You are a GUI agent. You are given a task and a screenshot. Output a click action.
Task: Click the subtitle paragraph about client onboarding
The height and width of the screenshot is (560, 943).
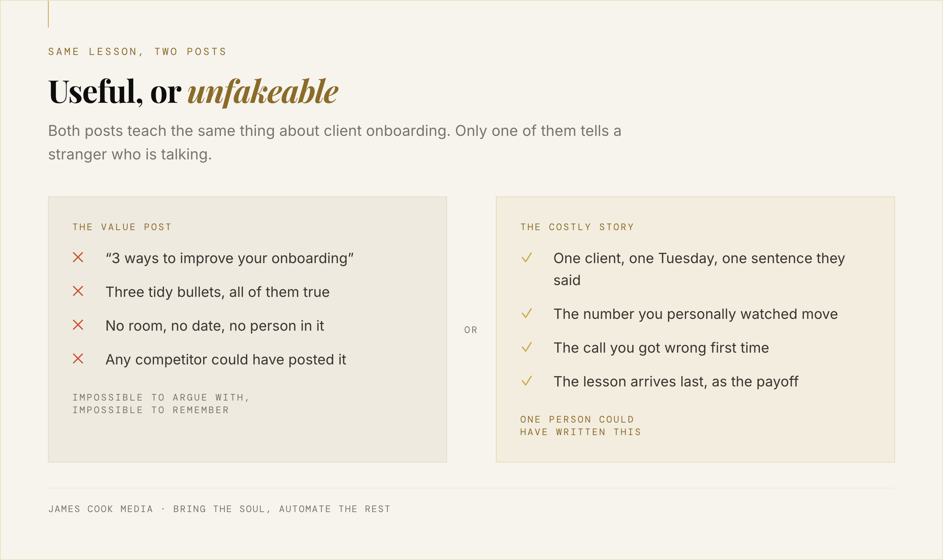[x=335, y=143]
